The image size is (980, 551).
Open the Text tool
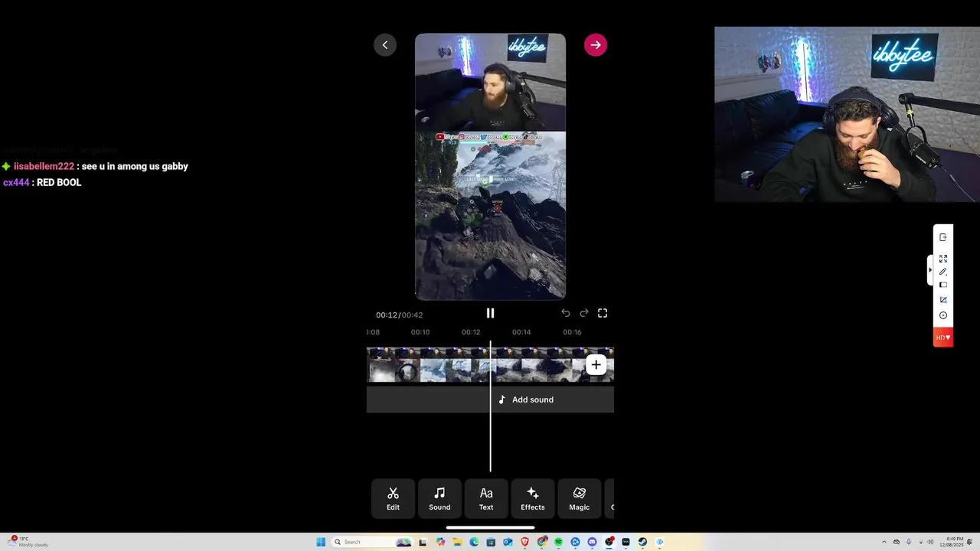486,498
